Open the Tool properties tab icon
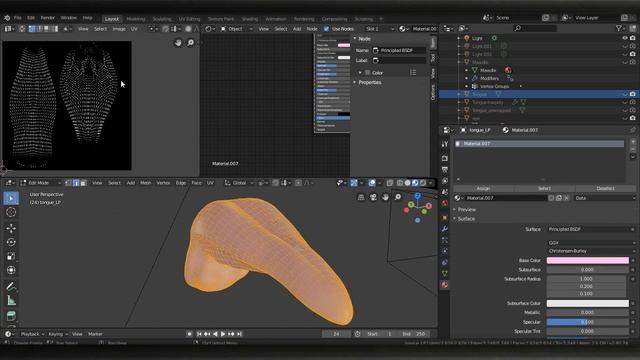Viewport: 640px width, 360px height. [445, 144]
